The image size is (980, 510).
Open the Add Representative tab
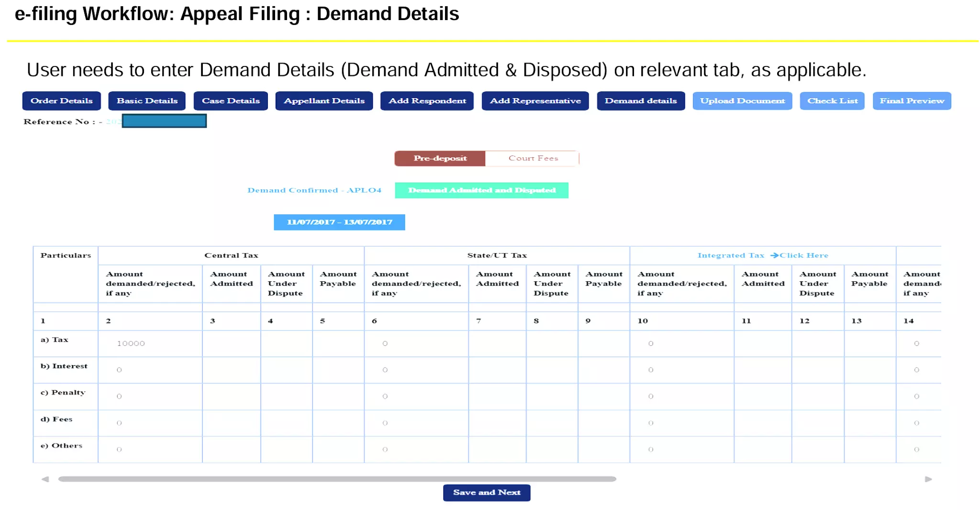pyautogui.click(x=535, y=101)
